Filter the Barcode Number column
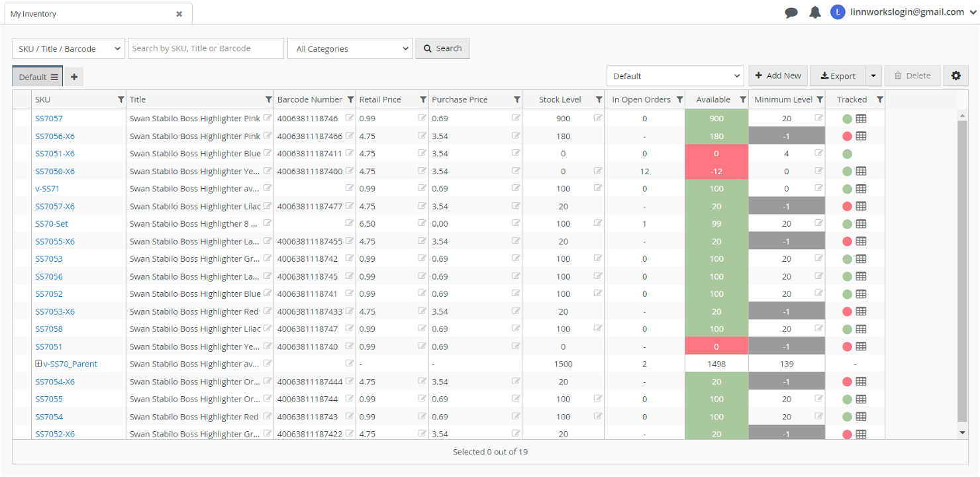Screen dimensions: 980x477 coord(350,99)
